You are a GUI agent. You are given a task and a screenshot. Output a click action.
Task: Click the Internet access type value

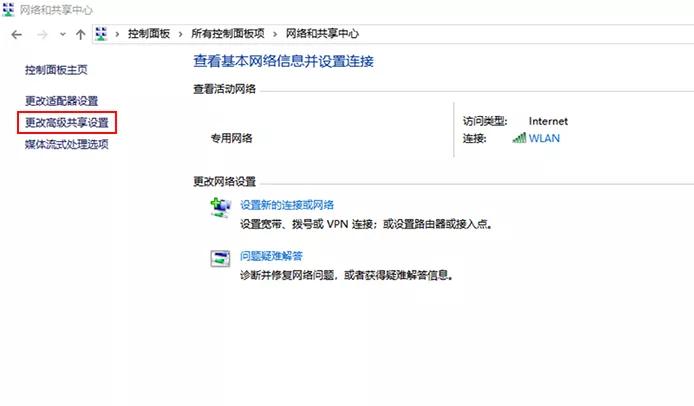[x=548, y=121]
